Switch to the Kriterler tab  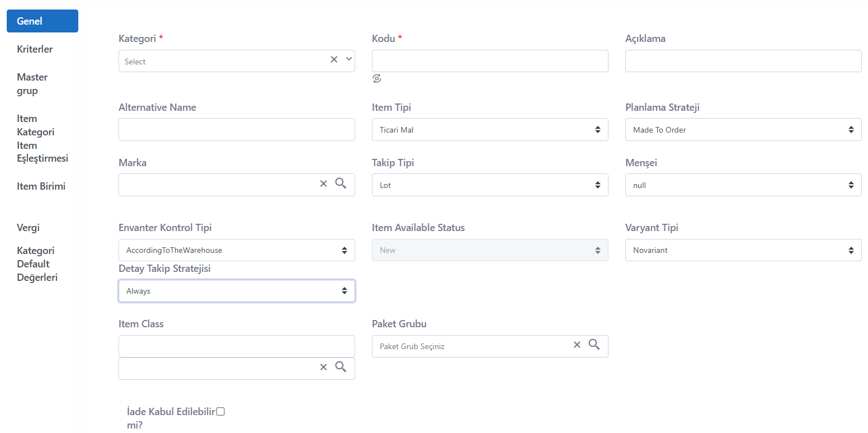click(x=35, y=49)
